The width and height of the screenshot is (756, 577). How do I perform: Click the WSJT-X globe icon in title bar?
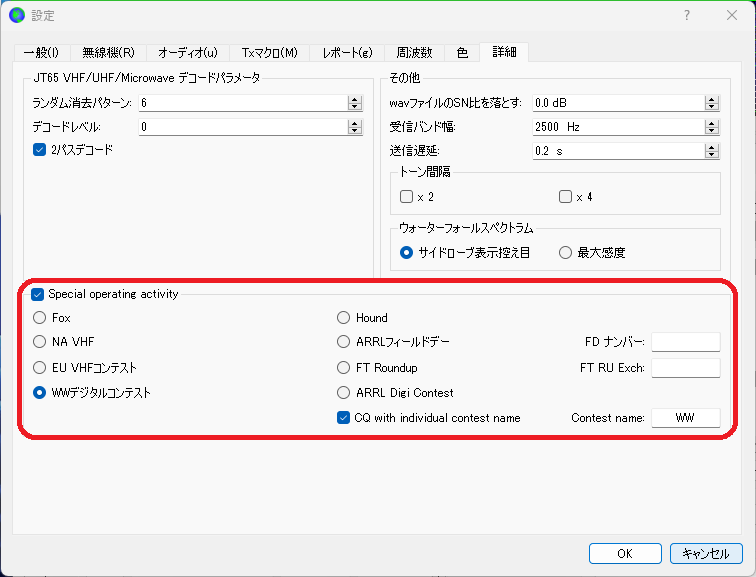pos(17,15)
